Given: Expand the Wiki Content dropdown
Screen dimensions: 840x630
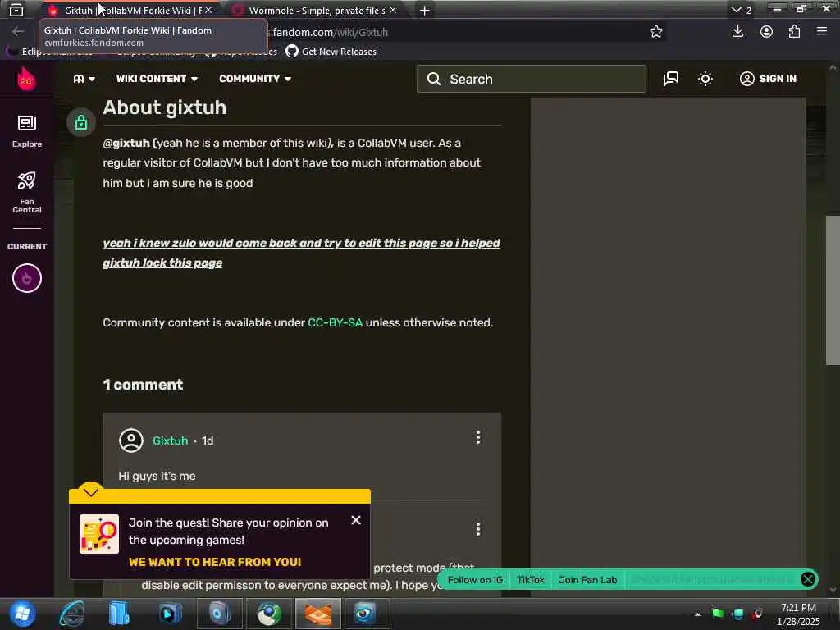Looking at the screenshot, I should pos(157,79).
